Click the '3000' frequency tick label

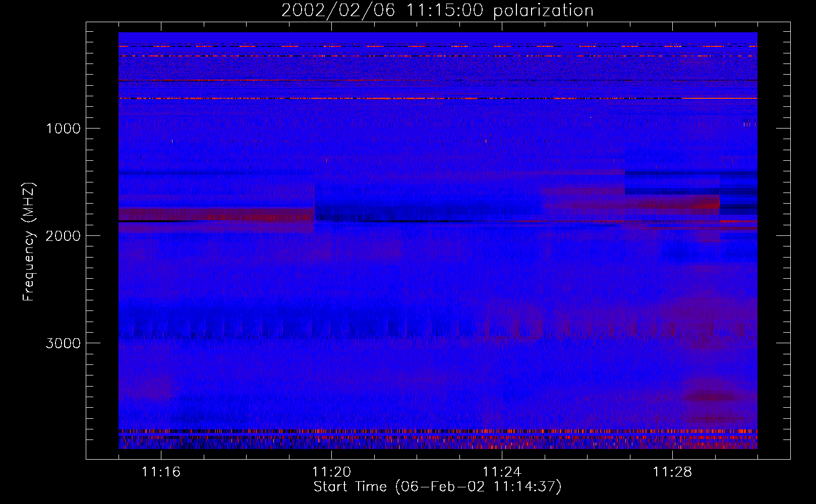coord(63,343)
